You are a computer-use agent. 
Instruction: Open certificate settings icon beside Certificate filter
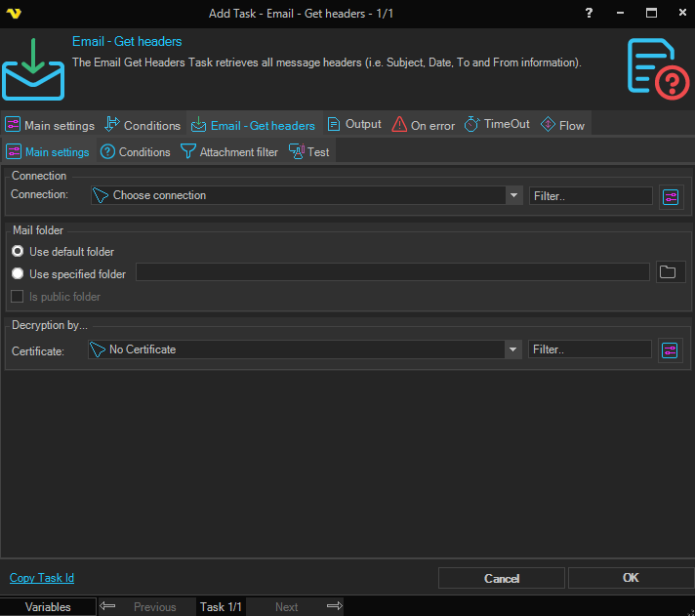coord(669,349)
